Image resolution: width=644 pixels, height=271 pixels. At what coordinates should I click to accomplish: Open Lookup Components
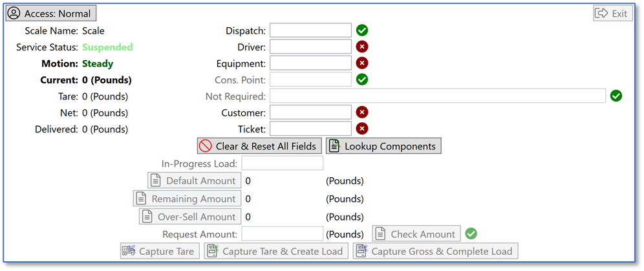pos(383,146)
